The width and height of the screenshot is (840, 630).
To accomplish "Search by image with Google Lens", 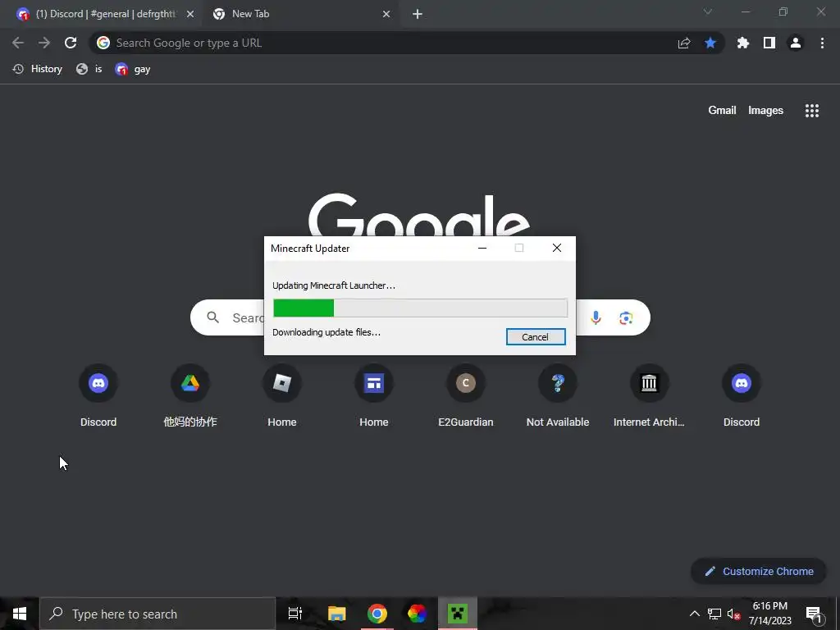I will (626, 317).
